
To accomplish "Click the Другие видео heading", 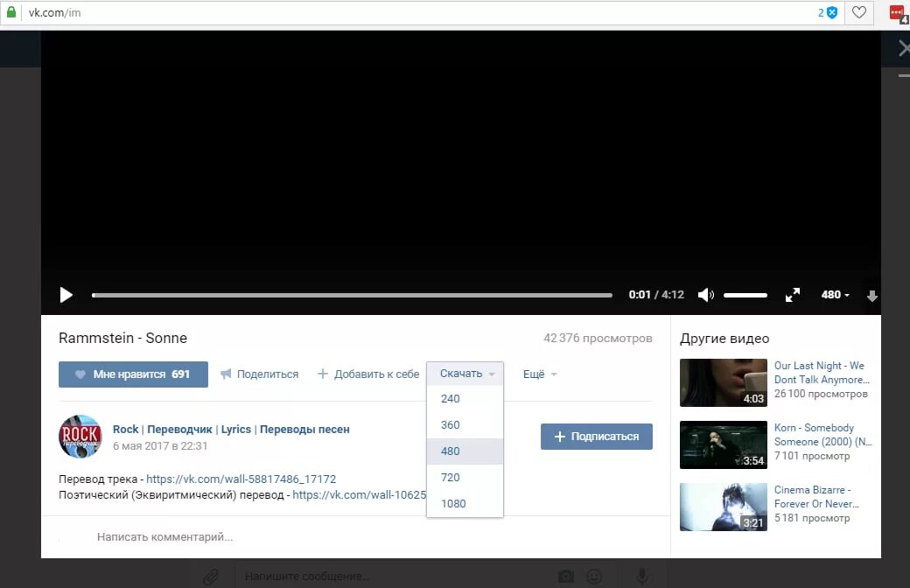I will coord(724,339).
